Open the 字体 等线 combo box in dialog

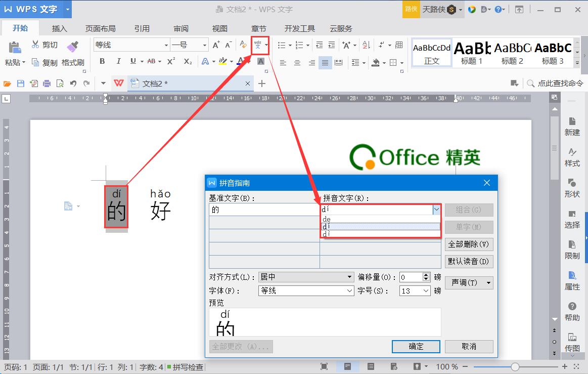[306, 290]
